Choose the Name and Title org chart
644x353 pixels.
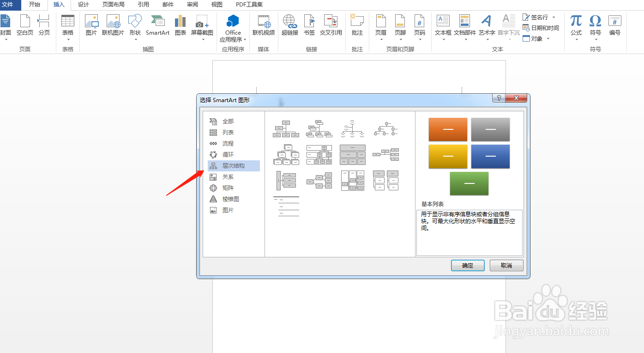pyautogui.click(x=319, y=129)
